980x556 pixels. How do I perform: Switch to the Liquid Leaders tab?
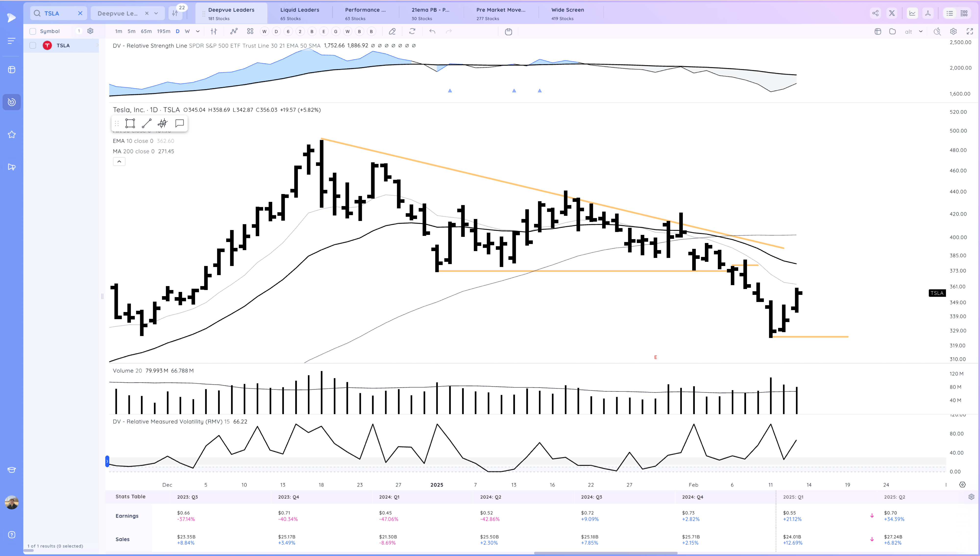[299, 13]
